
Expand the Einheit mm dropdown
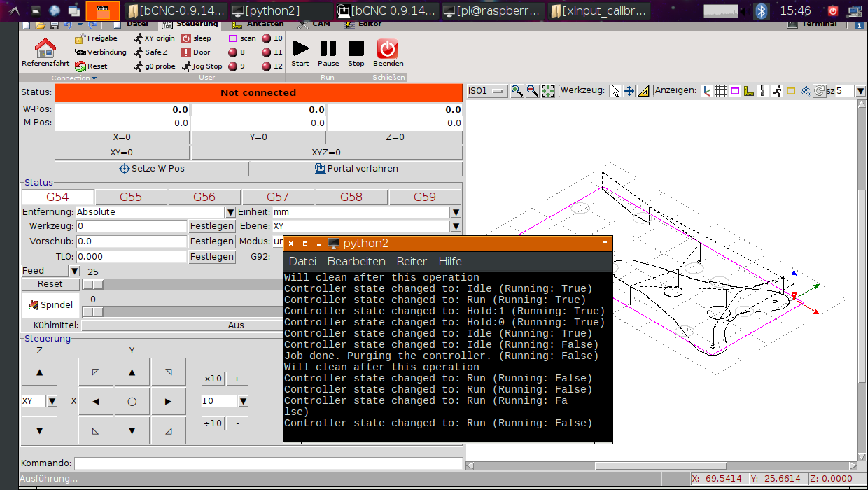click(x=456, y=212)
